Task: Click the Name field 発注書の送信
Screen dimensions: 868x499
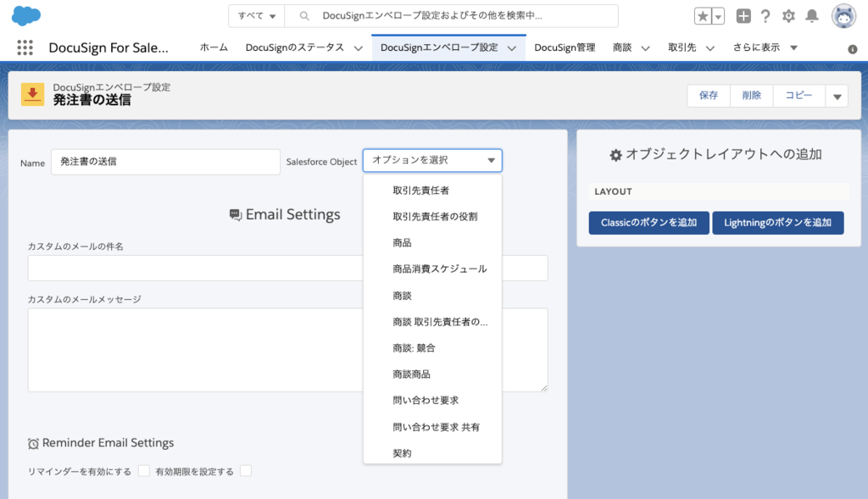Action: click(165, 162)
